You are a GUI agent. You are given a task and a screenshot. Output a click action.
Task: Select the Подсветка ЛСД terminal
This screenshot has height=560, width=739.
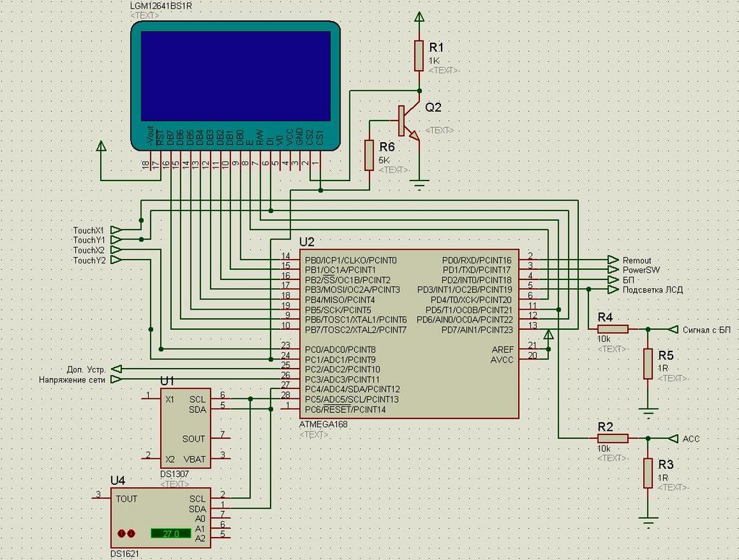(613, 289)
